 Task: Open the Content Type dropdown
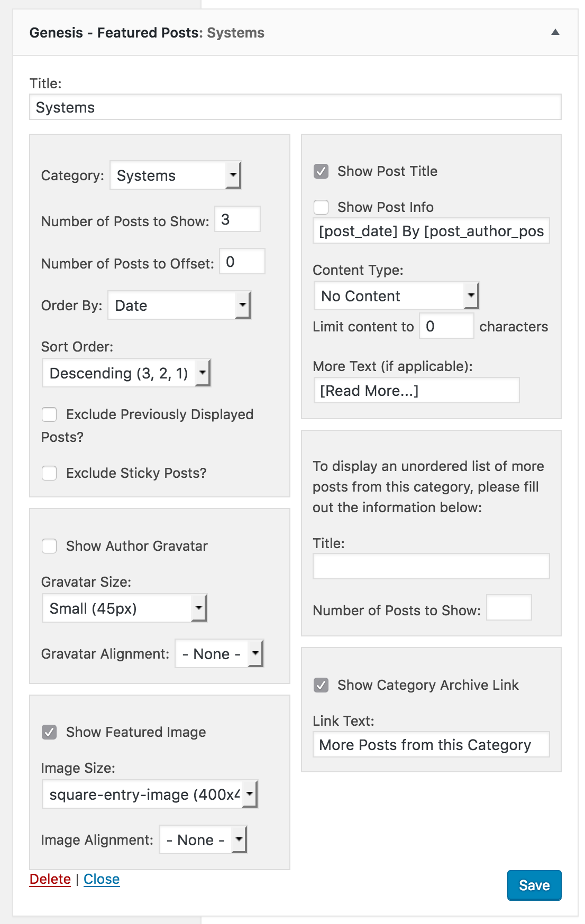(396, 296)
